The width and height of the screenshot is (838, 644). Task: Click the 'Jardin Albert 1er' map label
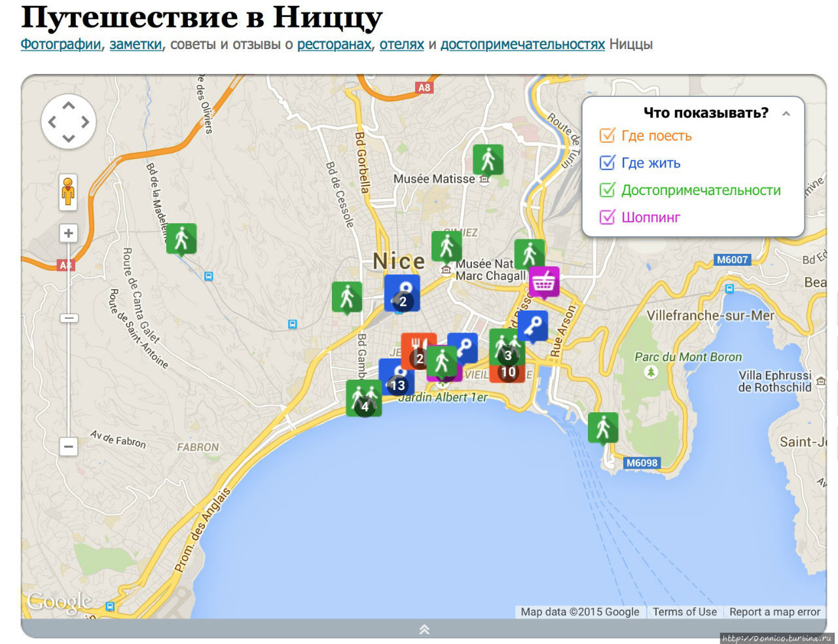(443, 397)
